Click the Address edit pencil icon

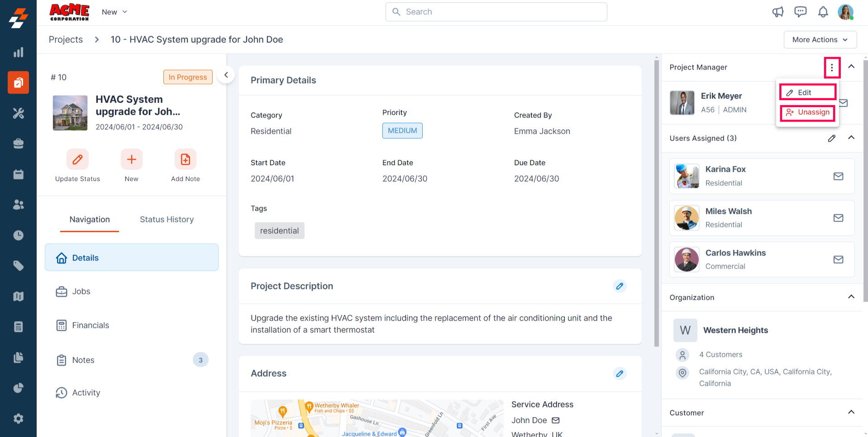(620, 374)
